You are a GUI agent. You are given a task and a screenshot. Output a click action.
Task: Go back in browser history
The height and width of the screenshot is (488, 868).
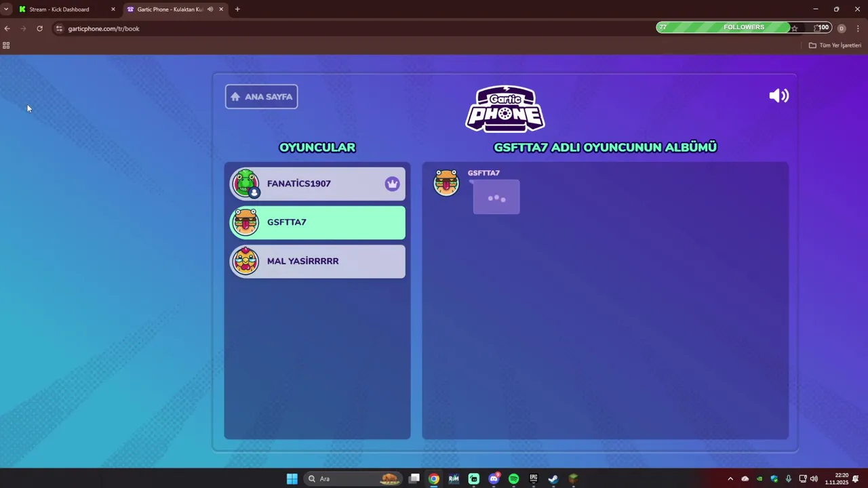[7, 28]
